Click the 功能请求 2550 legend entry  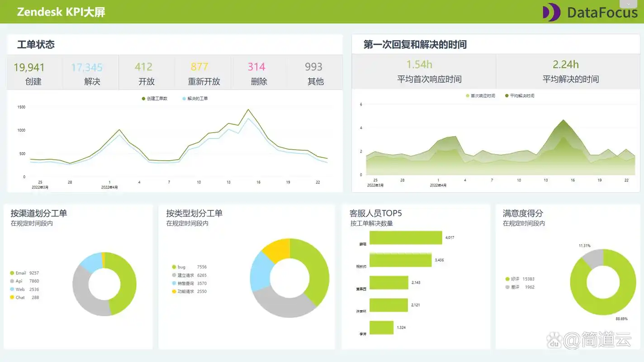[x=189, y=291]
